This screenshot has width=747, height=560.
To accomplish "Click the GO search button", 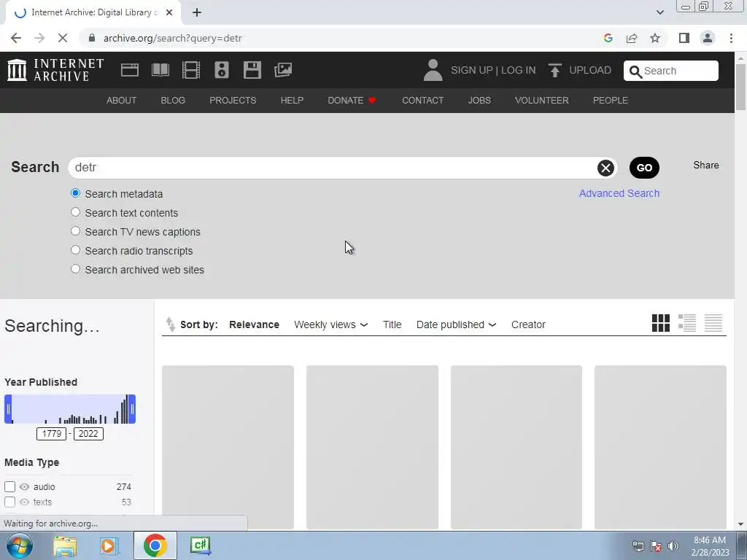I will [x=644, y=168].
